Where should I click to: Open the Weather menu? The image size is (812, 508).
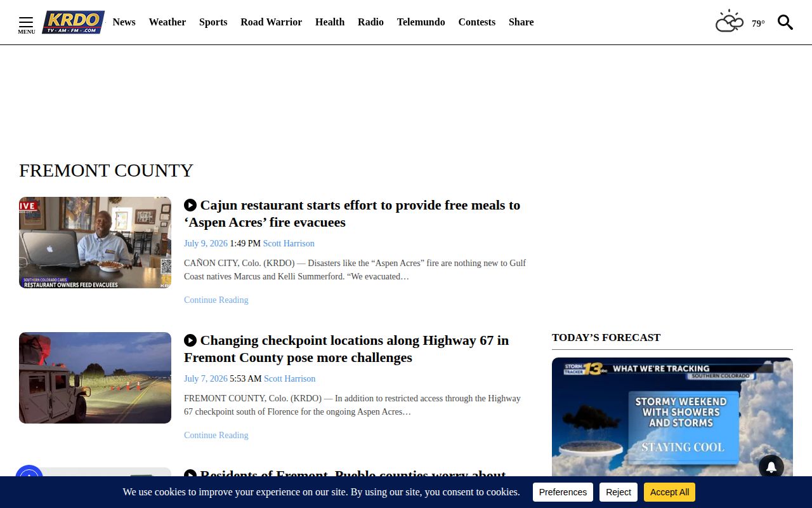pos(167,22)
